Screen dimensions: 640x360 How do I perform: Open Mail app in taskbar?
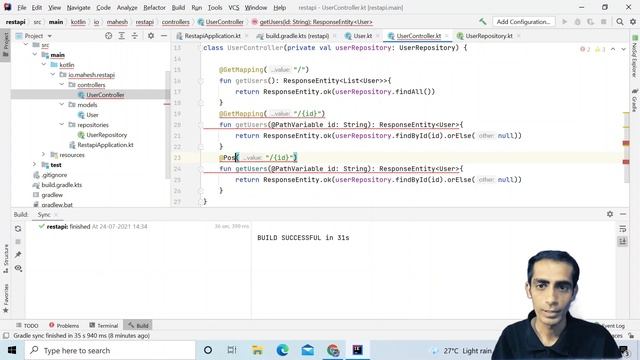308,350
